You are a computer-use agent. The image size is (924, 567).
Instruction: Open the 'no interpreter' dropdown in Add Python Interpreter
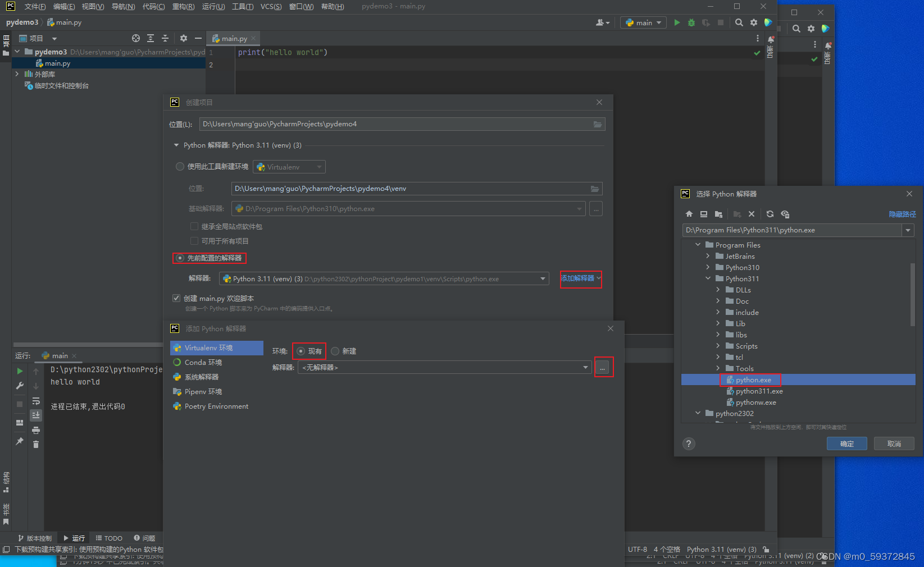[x=444, y=367]
